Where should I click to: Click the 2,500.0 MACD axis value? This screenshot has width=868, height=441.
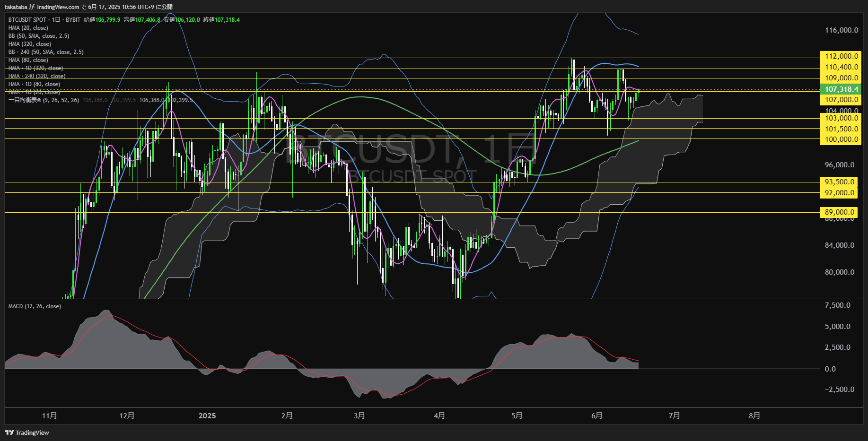tap(838, 347)
